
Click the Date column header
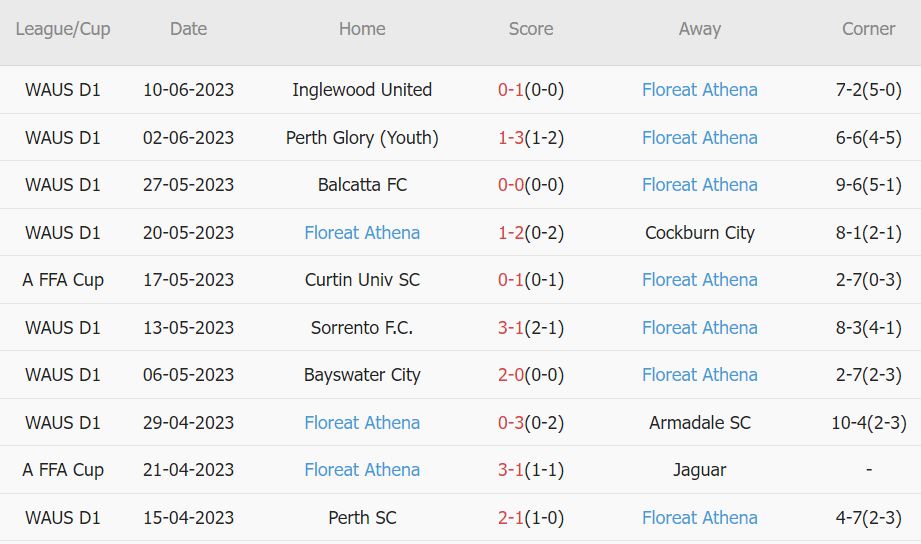[188, 29]
